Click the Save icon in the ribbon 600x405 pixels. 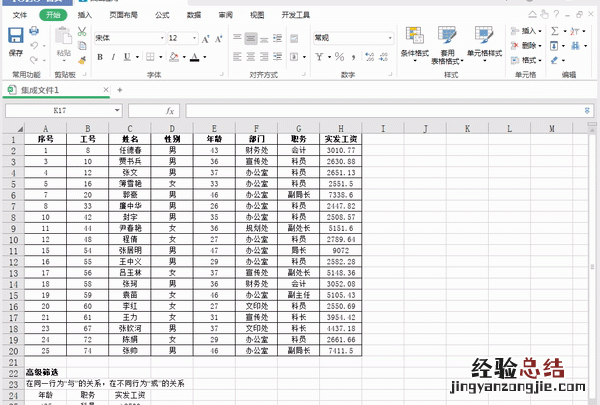tap(15, 37)
